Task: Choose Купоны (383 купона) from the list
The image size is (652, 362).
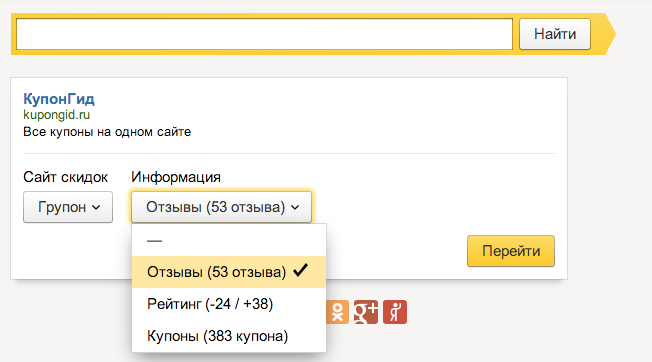Action: click(x=229, y=336)
